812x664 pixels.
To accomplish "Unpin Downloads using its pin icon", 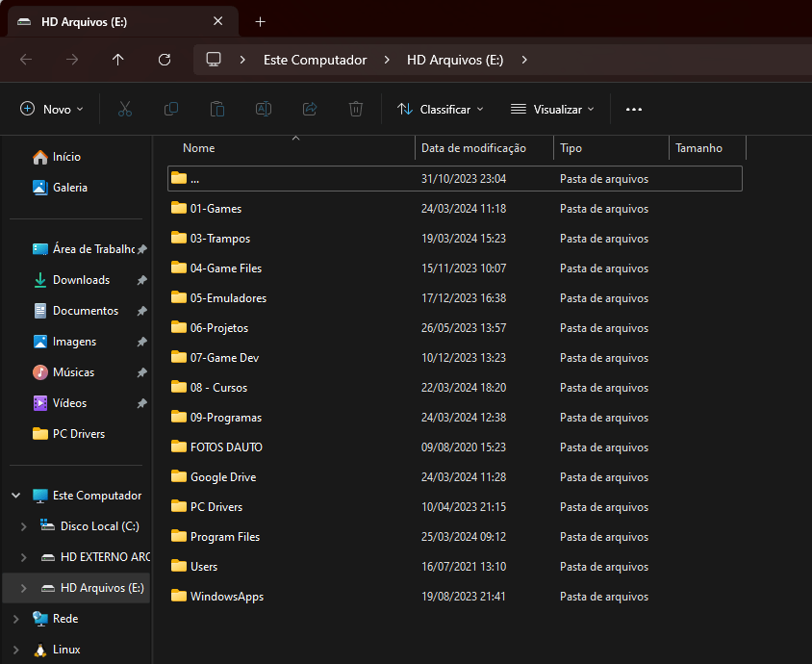I will pos(141,280).
